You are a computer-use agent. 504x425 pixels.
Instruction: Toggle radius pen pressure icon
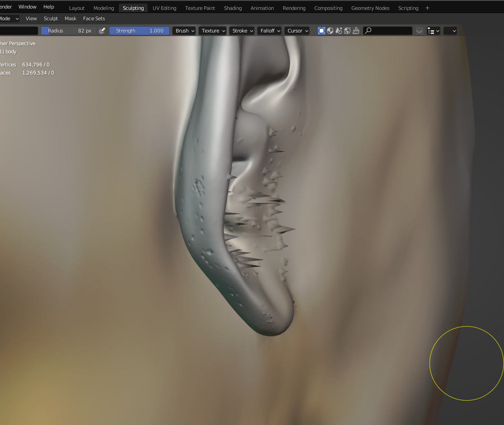102,31
